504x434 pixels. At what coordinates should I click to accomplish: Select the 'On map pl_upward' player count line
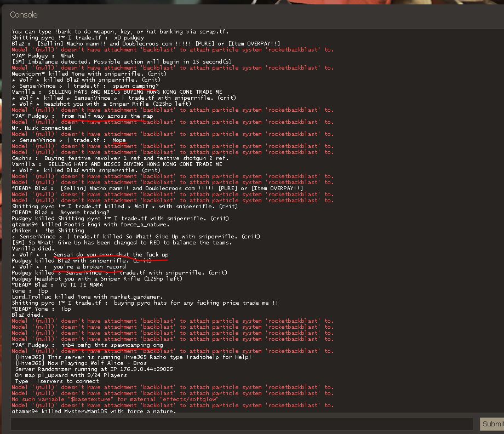click(71, 375)
